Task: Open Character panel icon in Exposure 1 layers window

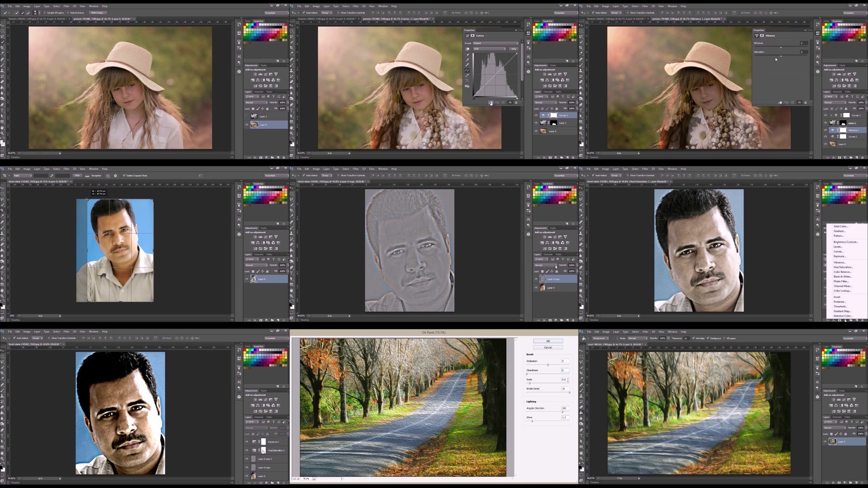Action: coord(239,382)
